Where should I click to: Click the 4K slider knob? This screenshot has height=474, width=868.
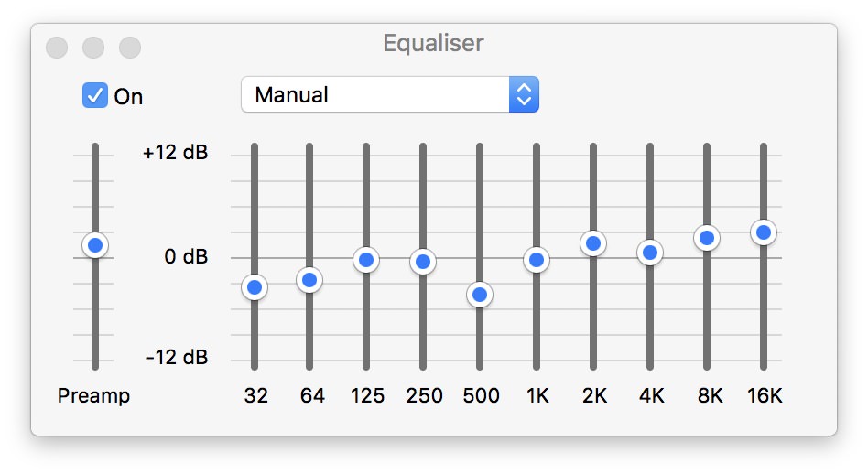pos(649,253)
